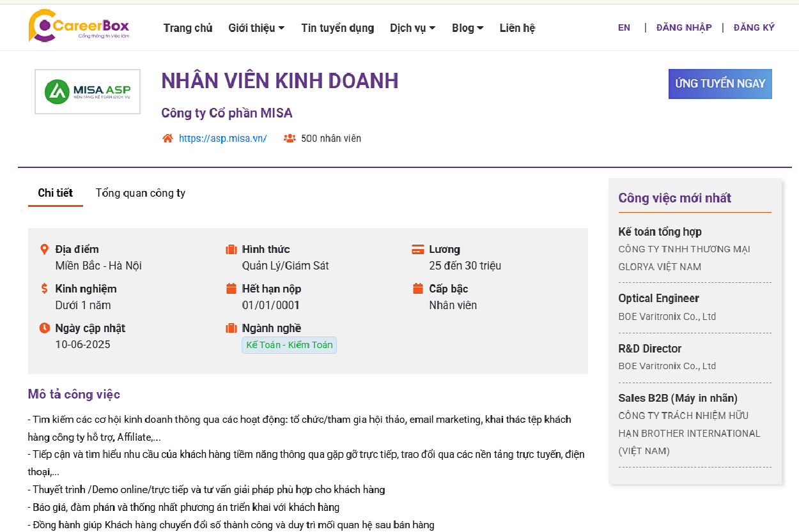Screen dimensions: 799x532
Task: Click the ĐĂNG KÝ link
Action: point(754,27)
